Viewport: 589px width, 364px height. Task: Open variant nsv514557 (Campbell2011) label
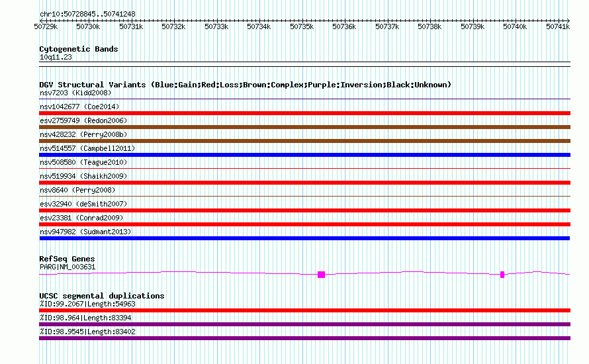pyautogui.click(x=87, y=148)
